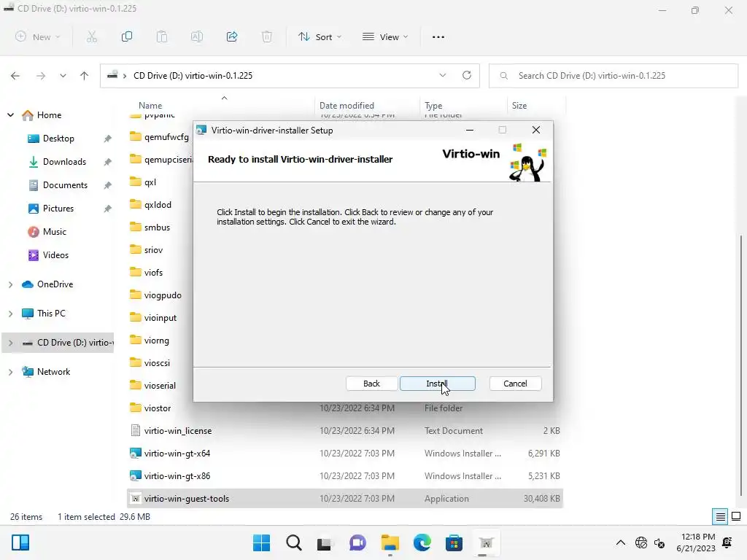The height and width of the screenshot is (560, 747).
Task: Click the Share icon in the toolbar
Action: [232, 36]
